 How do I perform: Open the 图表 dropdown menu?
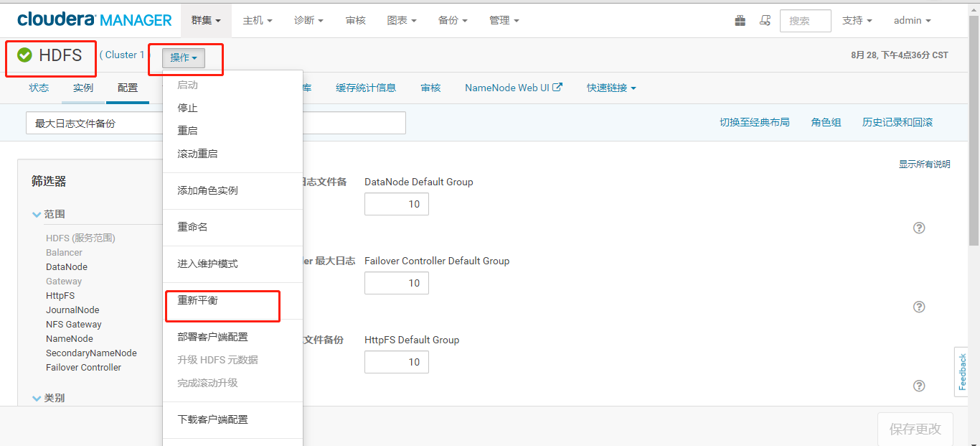click(x=402, y=20)
